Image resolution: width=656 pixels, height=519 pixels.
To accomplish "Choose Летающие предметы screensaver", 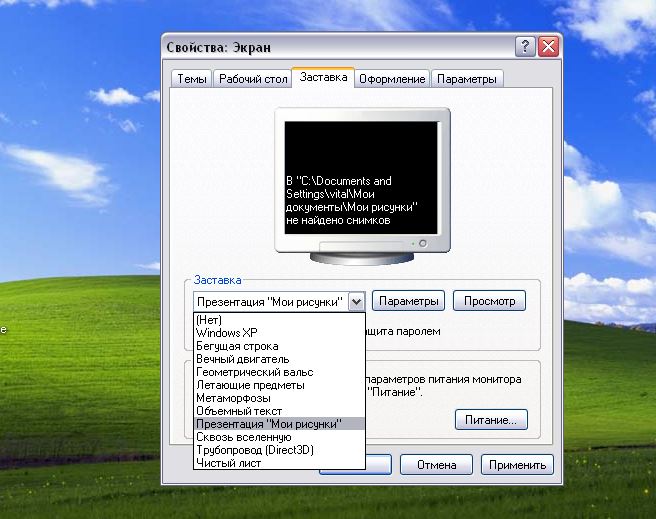I will 279,385.
